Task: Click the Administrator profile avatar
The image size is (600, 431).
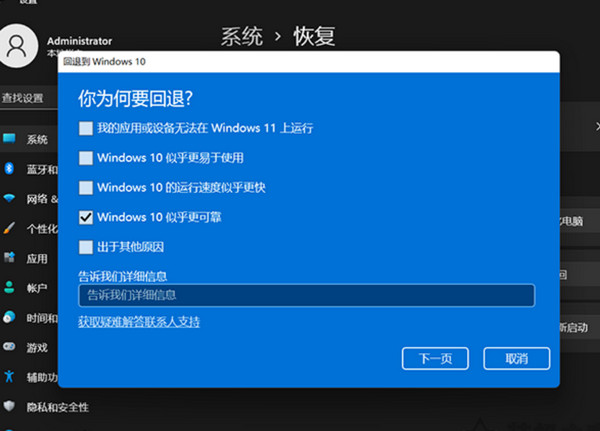Action: point(19,45)
